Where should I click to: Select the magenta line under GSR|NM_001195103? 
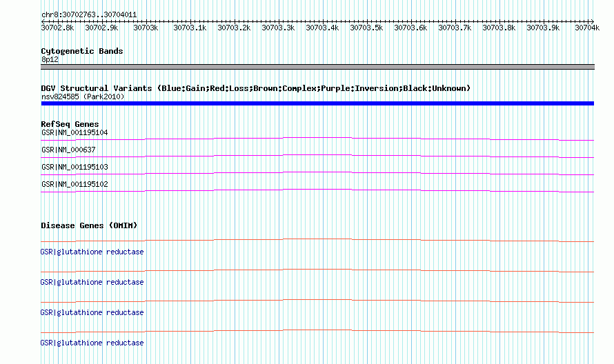click(x=317, y=173)
